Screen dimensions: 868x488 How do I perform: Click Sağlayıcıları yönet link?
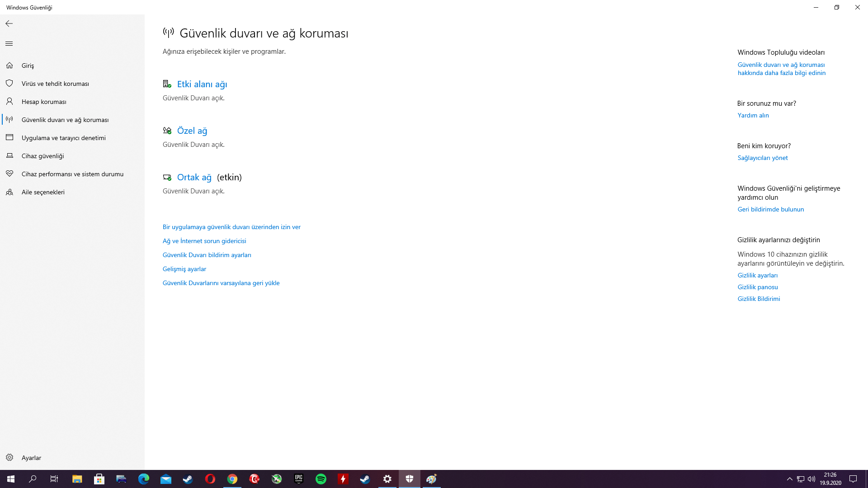[762, 158]
